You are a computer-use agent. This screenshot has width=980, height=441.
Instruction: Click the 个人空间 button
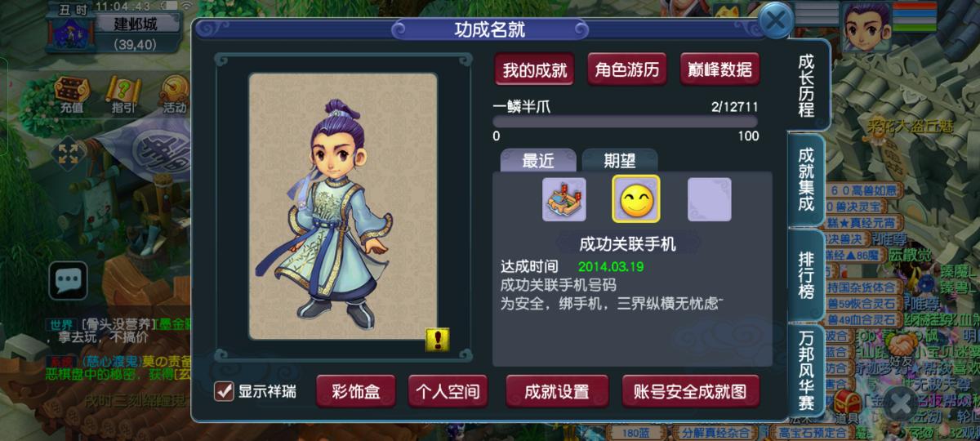(448, 391)
